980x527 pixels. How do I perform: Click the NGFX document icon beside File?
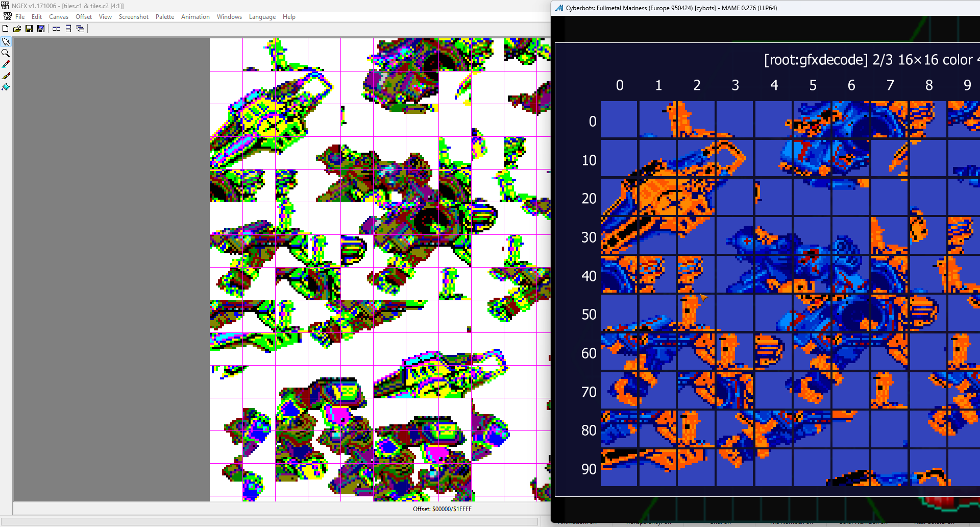tap(7, 16)
